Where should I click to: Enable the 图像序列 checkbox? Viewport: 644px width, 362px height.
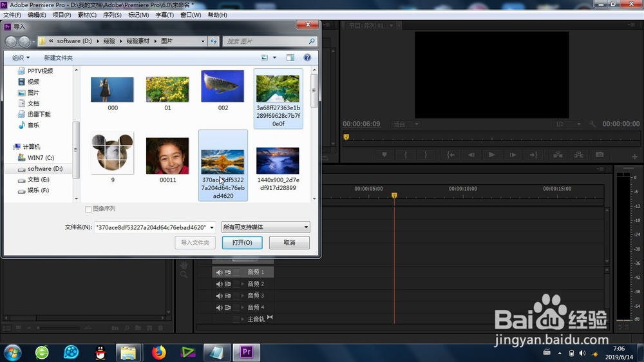[x=88, y=209]
